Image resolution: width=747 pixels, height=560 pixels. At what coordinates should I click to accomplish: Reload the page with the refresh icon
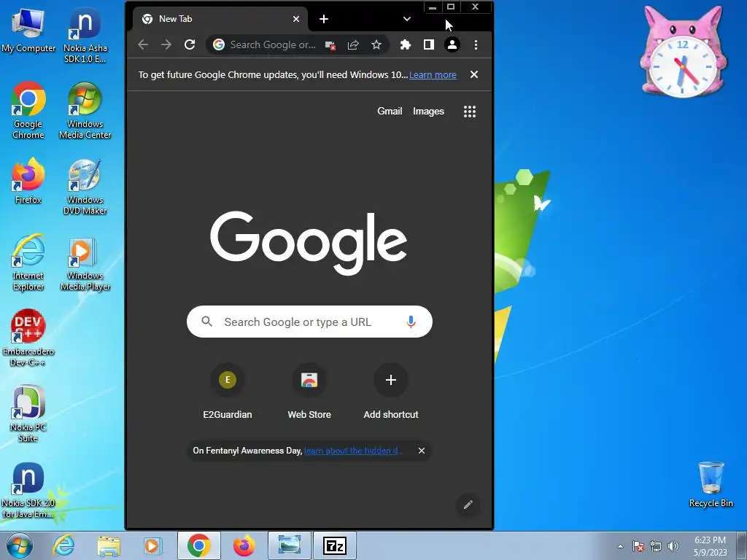tap(190, 44)
